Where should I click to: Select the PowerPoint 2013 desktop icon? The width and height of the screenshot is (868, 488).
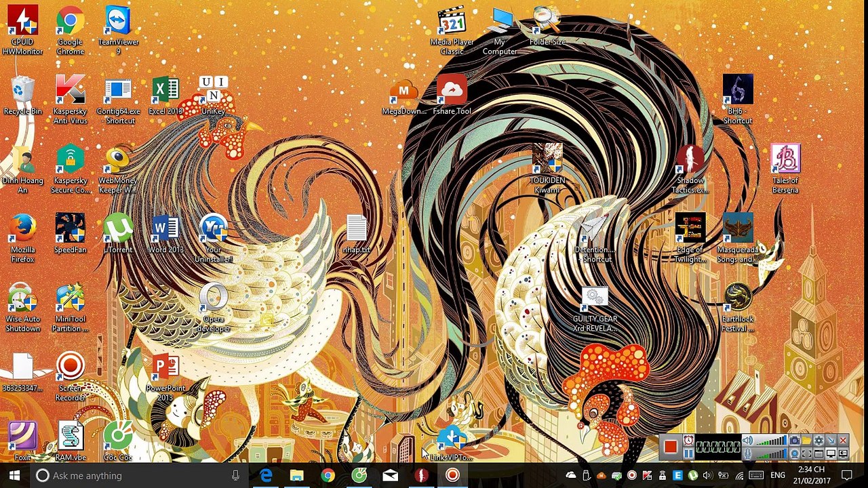165,377
